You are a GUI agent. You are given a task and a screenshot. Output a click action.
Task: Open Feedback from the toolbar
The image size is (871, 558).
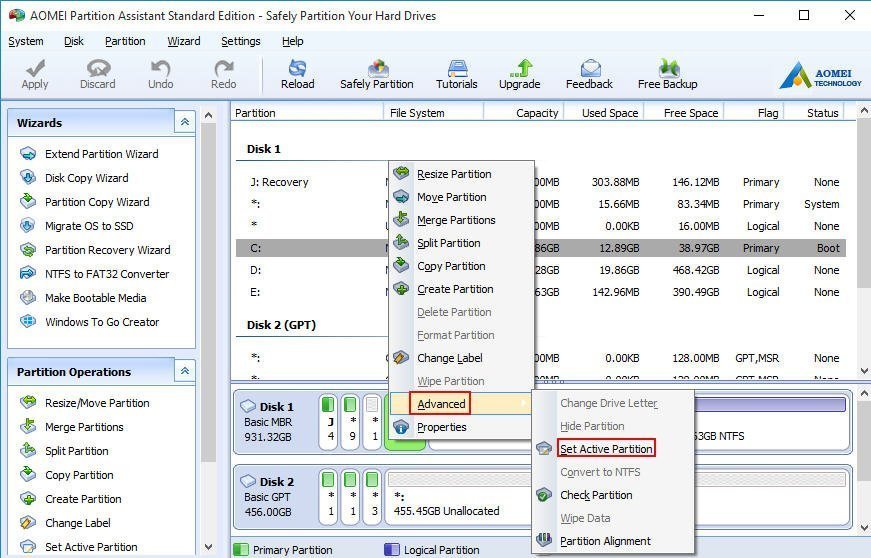coord(589,74)
